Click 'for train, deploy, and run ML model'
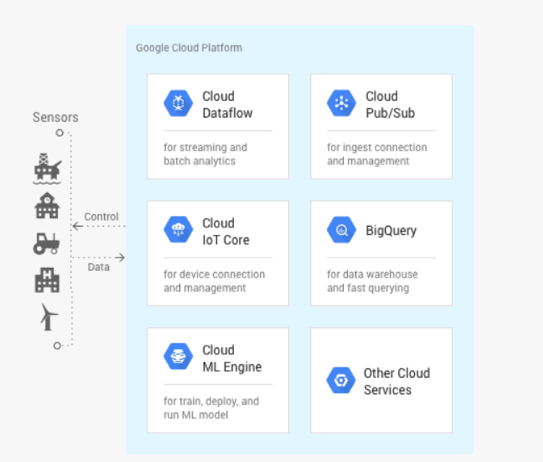This screenshot has height=462, width=543. coord(211,408)
